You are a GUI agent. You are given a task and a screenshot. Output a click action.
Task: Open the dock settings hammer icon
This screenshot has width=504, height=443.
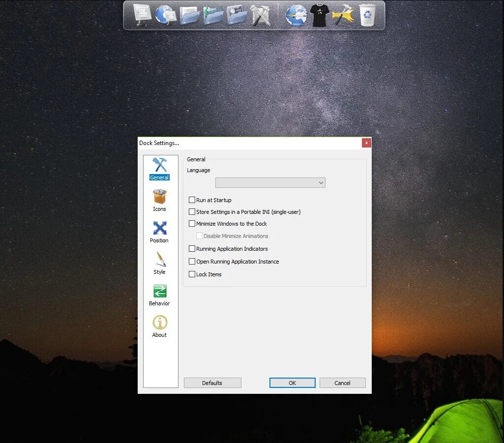click(343, 15)
